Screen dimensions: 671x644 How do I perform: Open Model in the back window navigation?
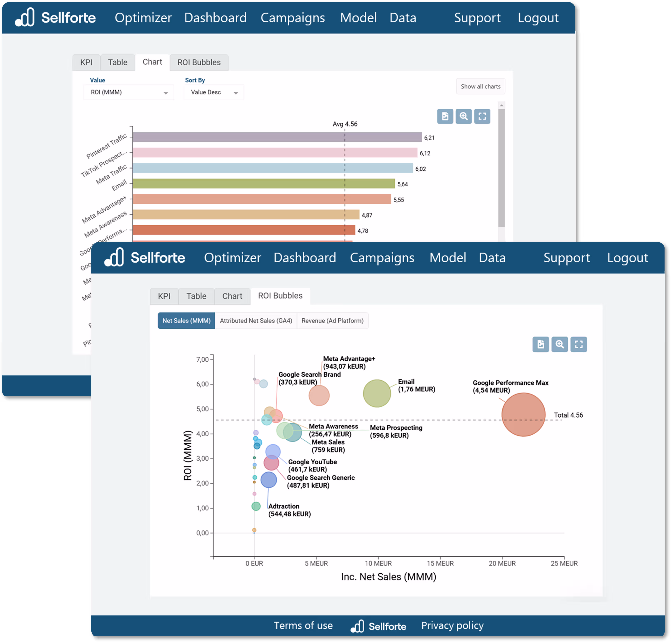(358, 18)
